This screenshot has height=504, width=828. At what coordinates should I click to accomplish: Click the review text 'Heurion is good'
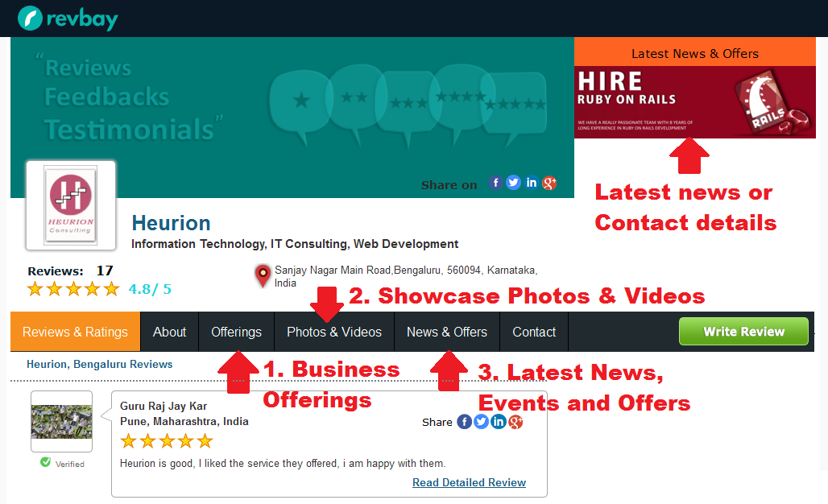click(x=283, y=464)
